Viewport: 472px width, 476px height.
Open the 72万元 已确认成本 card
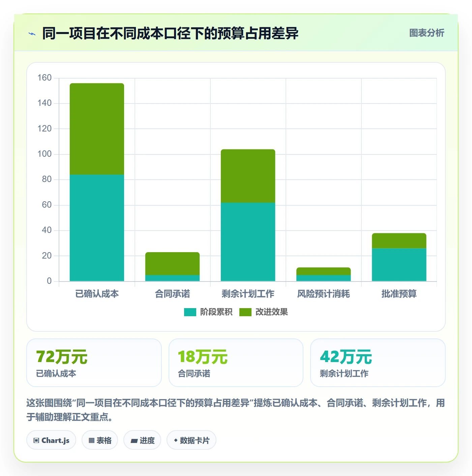[x=94, y=363]
